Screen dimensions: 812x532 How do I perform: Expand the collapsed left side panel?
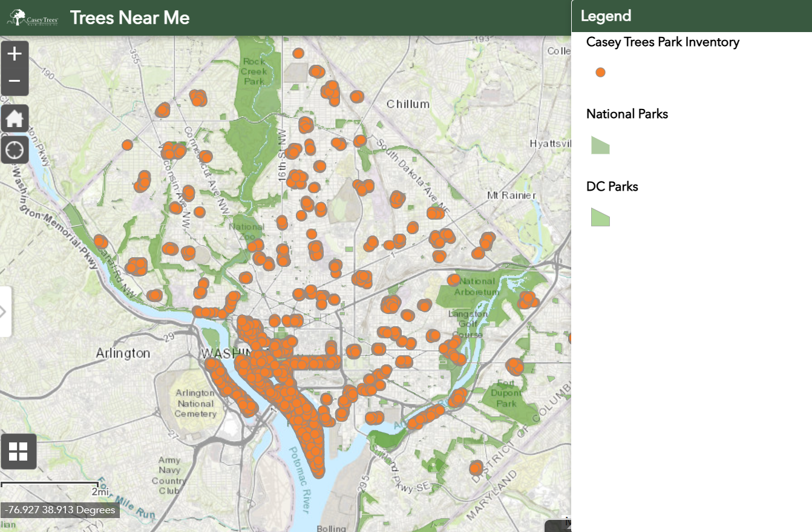click(5, 312)
